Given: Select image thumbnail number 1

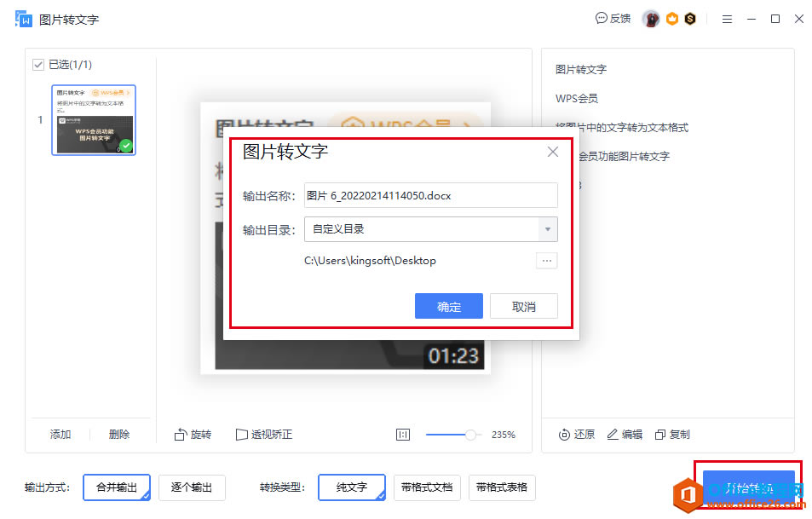Looking at the screenshot, I should (x=94, y=120).
